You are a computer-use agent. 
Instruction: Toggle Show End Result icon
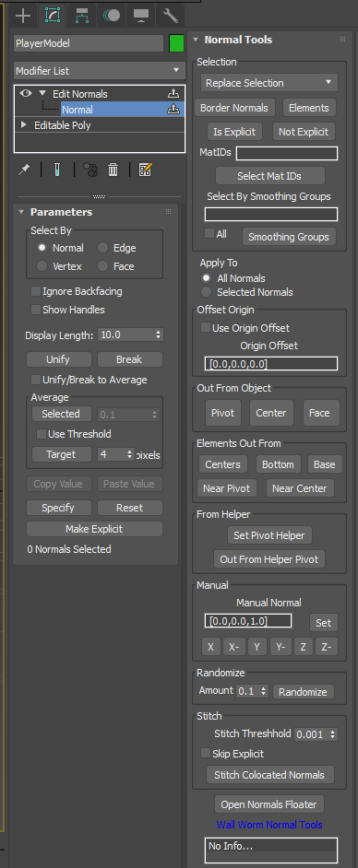[x=57, y=170]
